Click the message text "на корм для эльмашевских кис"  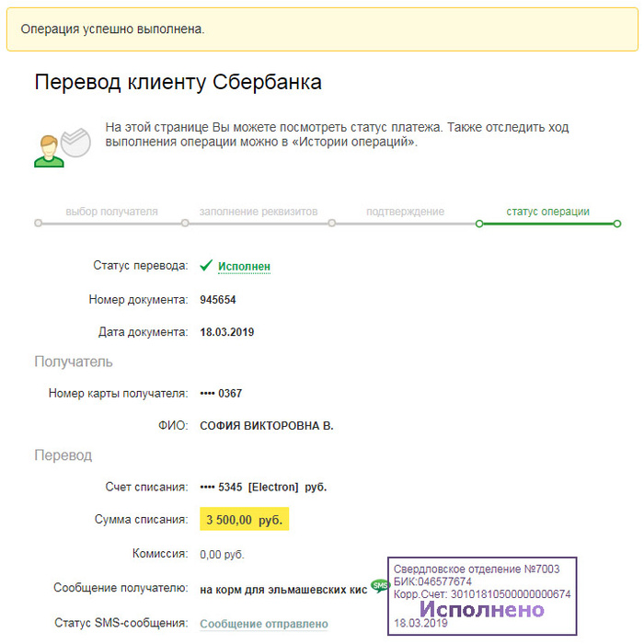(283, 589)
